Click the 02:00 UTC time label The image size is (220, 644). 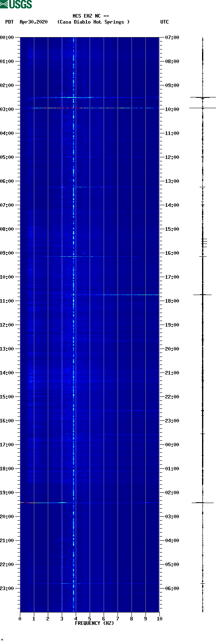[172, 492]
